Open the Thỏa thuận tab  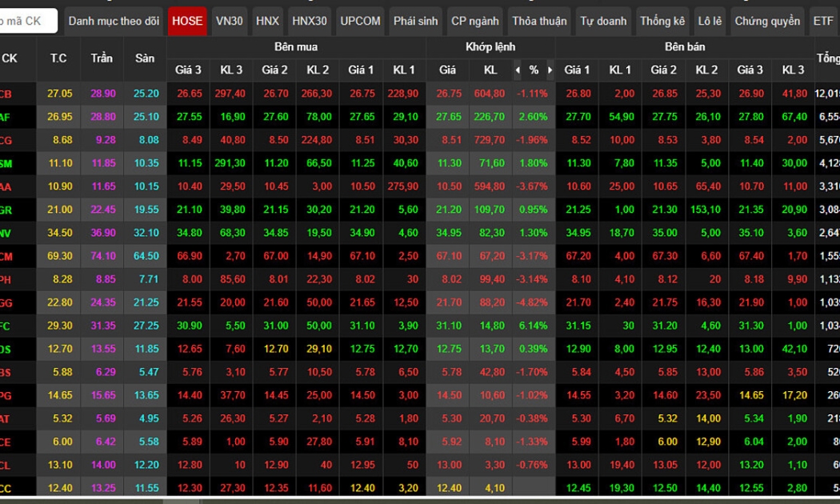539,21
